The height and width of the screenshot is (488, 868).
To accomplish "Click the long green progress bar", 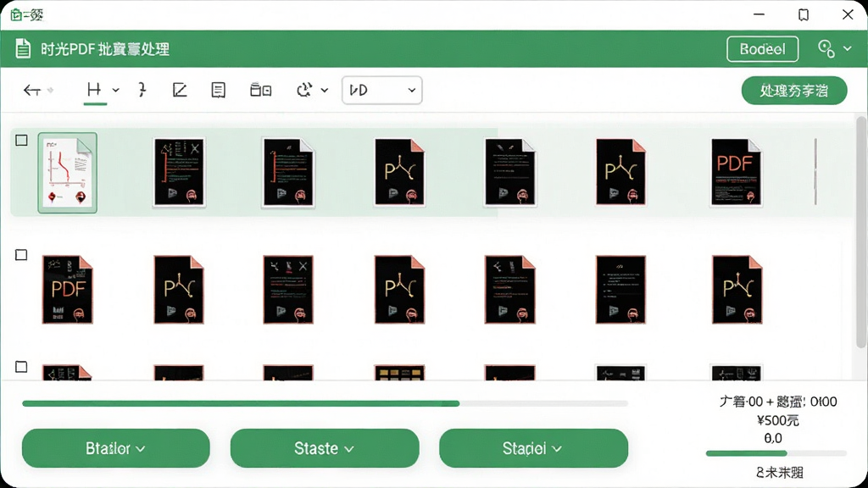I will click(325, 404).
